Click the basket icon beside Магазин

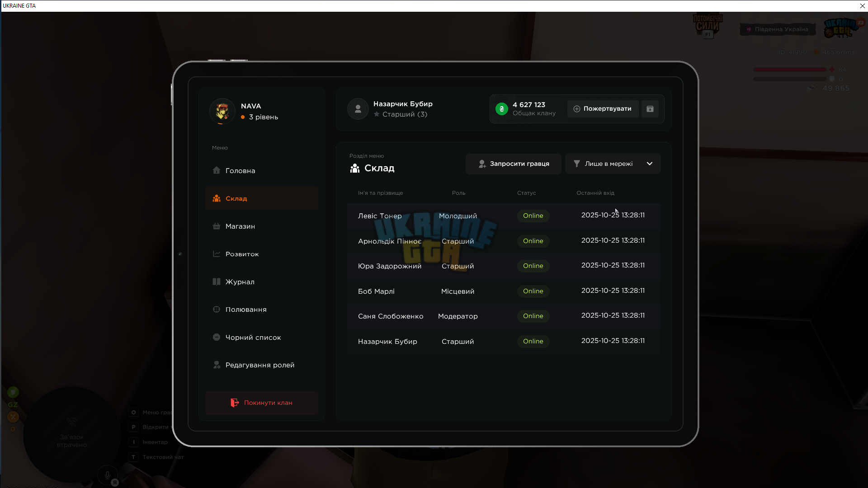click(x=217, y=226)
